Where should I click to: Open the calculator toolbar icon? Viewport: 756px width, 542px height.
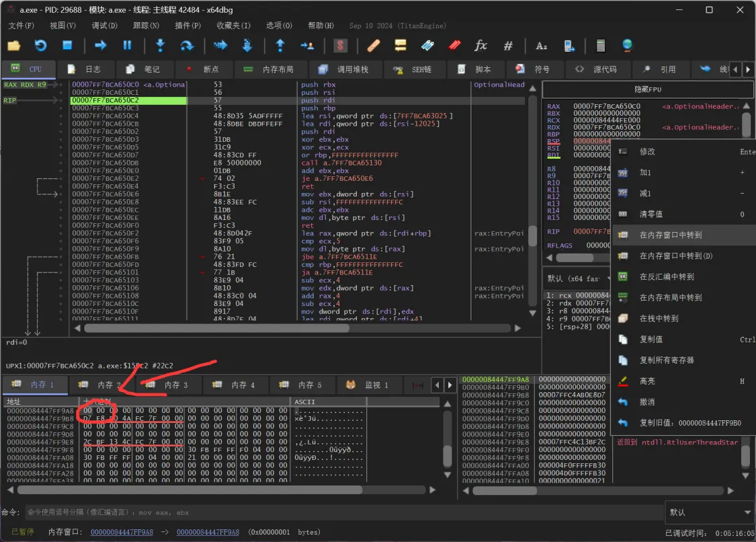point(600,46)
